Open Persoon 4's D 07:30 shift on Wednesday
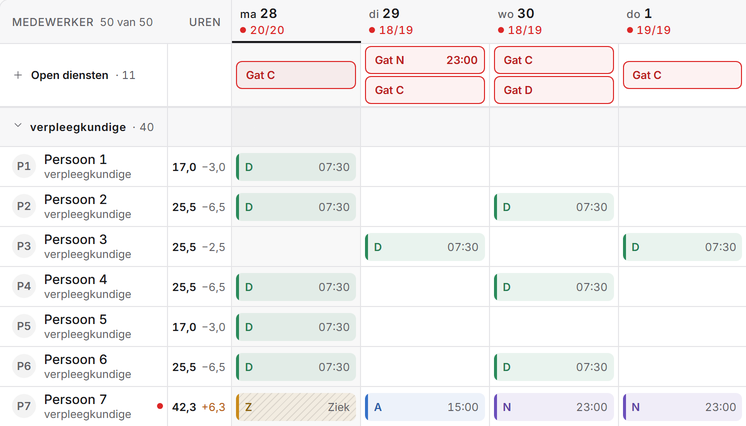 tap(554, 287)
